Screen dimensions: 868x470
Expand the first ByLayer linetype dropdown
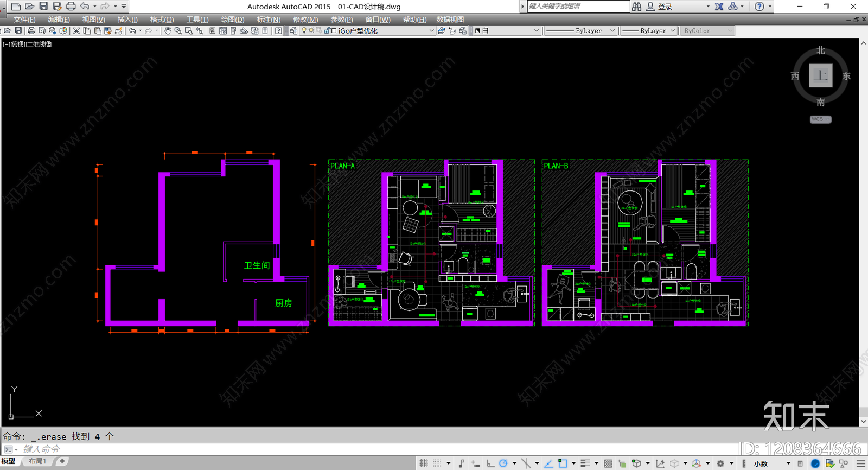click(x=612, y=31)
